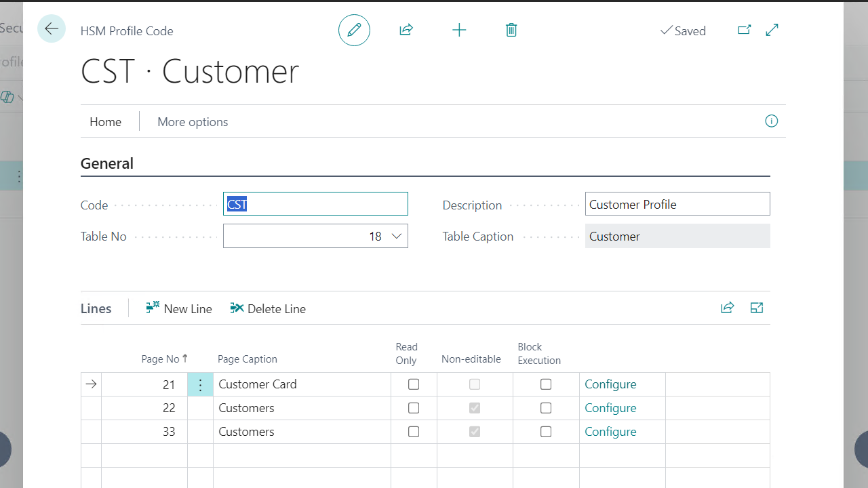The image size is (868, 488).
Task: Toggle Read Only for Customer Card
Action: click(x=414, y=384)
